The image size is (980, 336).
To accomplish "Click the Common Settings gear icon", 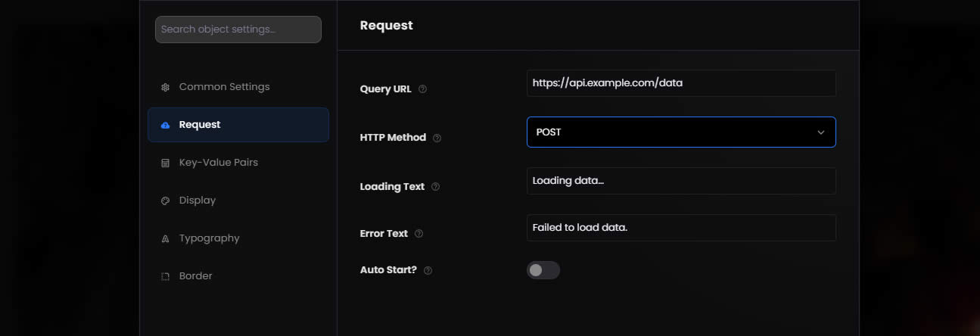I will pyautogui.click(x=165, y=87).
